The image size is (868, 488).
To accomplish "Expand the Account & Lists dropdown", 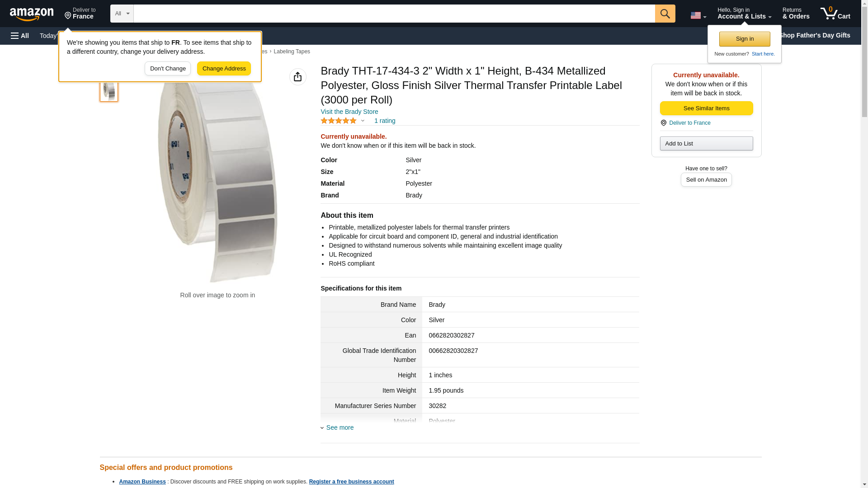I will (x=744, y=14).
